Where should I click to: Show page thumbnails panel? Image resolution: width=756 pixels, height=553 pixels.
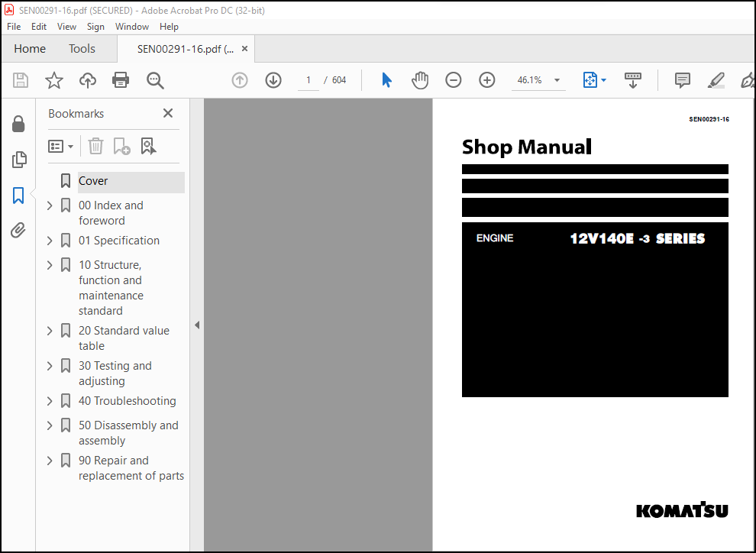coord(19,160)
